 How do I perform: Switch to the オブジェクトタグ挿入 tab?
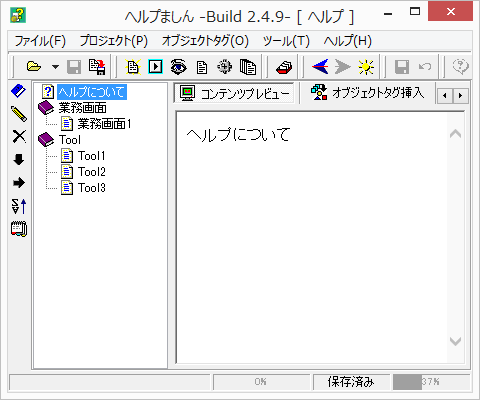(x=367, y=93)
